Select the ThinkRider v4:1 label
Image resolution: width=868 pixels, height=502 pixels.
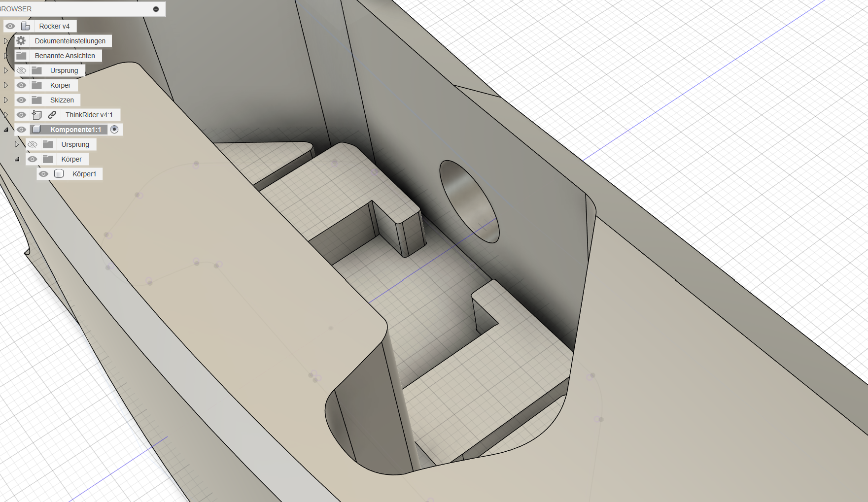[x=89, y=115]
